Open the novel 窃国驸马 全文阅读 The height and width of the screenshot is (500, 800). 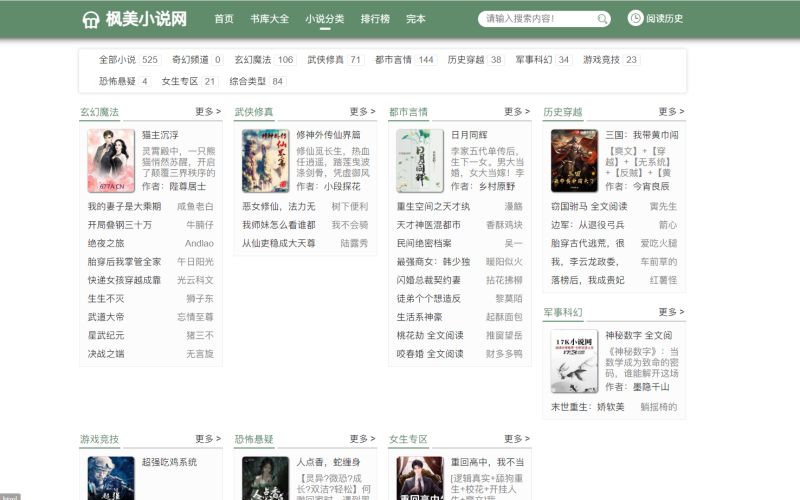click(589, 207)
